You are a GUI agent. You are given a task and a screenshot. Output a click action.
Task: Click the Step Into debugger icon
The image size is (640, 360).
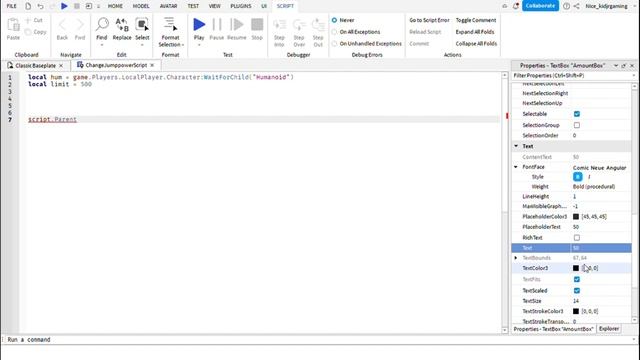[x=279, y=25]
